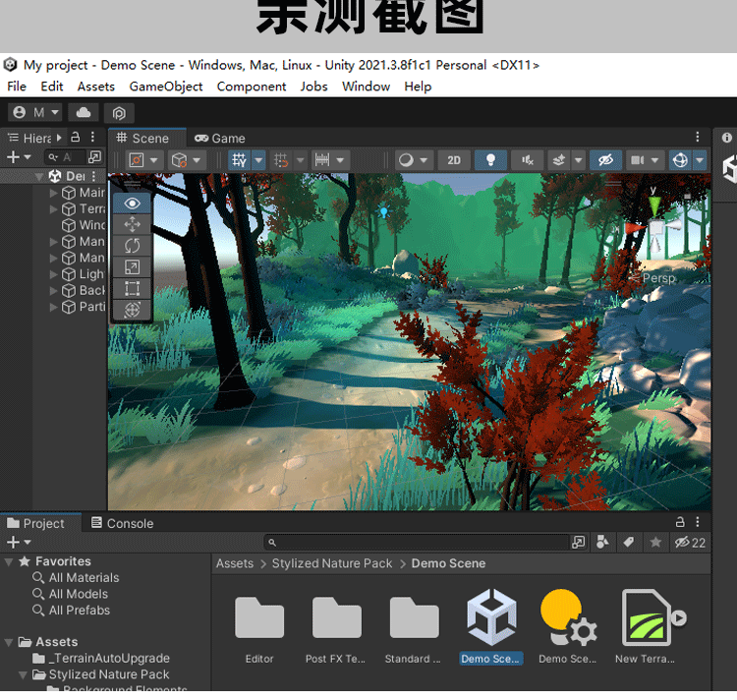
Task: Select the Scale tool in Scene overlay
Action: [133, 267]
